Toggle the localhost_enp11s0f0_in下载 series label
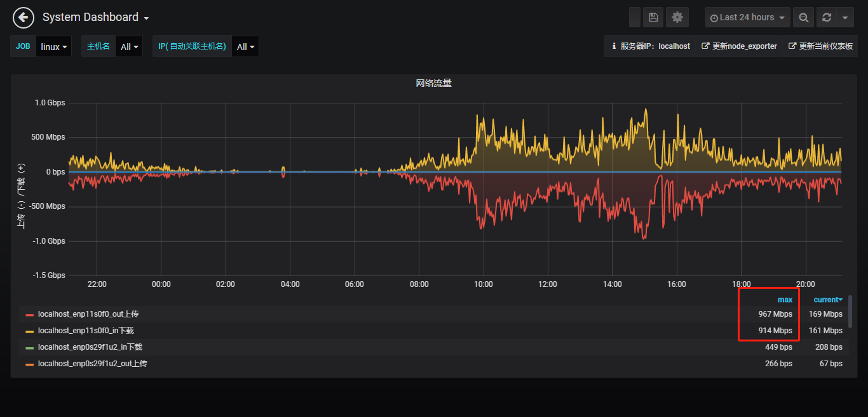 [x=86, y=331]
